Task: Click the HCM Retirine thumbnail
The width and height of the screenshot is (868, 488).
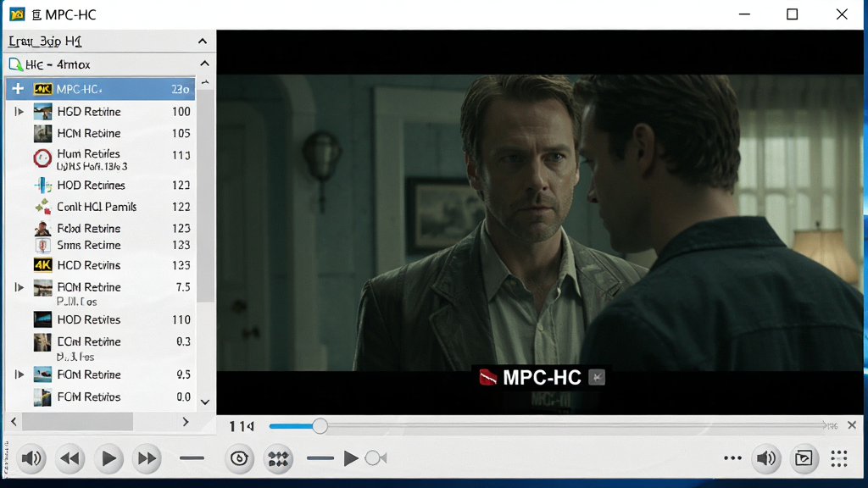Action: pyautogui.click(x=42, y=133)
